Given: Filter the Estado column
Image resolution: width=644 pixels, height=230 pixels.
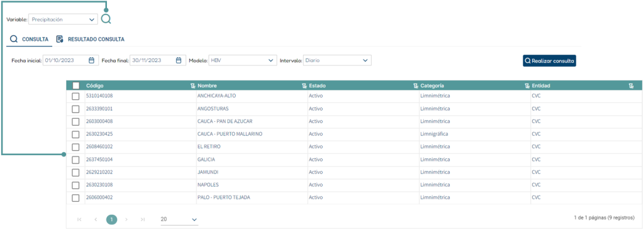Looking at the screenshot, I should [x=416, y=86].
